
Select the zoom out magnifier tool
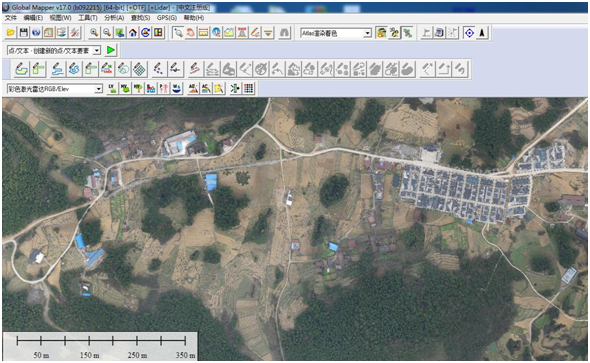click(107, 33)
